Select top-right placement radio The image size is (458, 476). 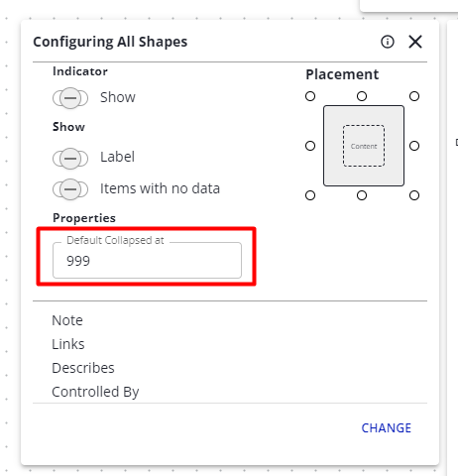[x=414, y=96]
